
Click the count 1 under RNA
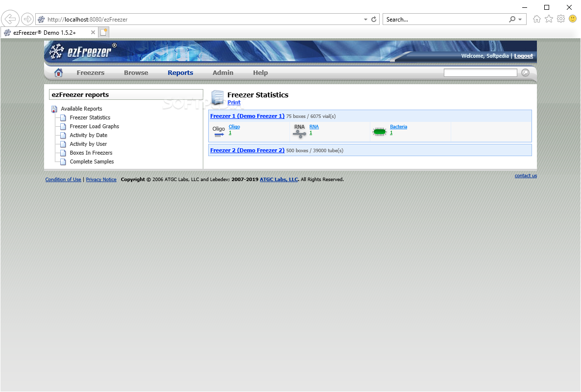tap(311, 133)
